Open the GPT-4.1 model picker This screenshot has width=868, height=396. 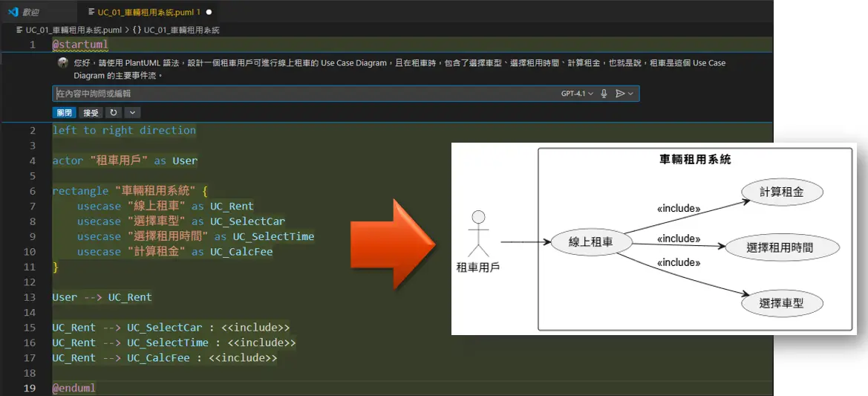pyautogui.click(x=577, y=94)
